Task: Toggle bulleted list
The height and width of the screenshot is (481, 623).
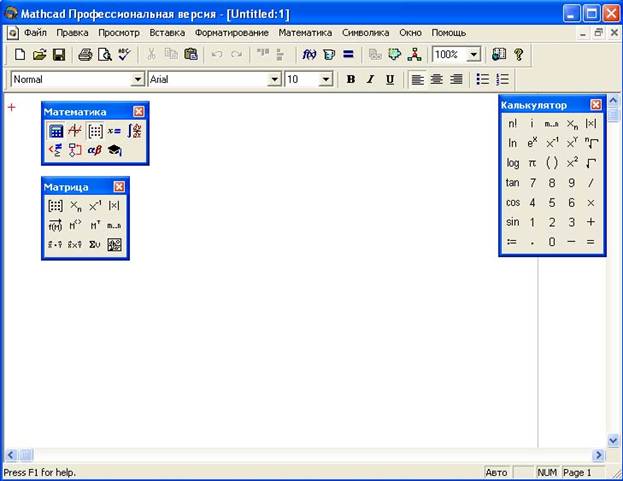Action: click(483, 79)
